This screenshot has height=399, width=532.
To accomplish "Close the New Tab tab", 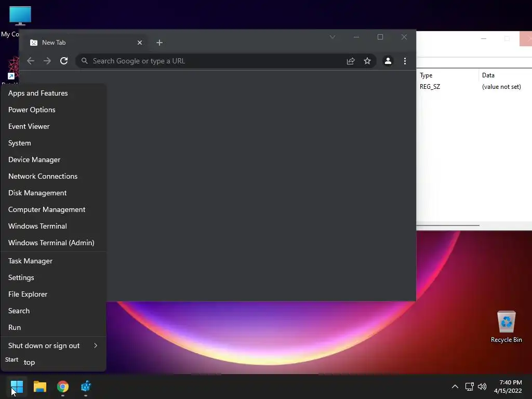I will point(139,43).
